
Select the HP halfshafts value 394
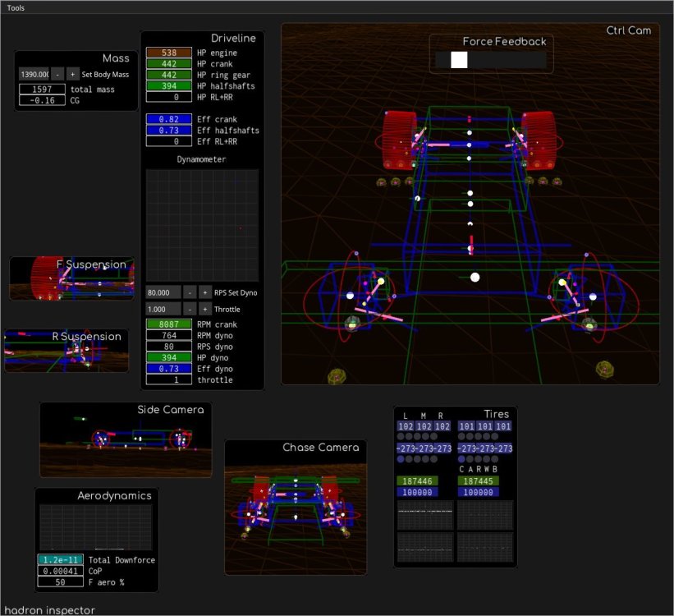169,86
